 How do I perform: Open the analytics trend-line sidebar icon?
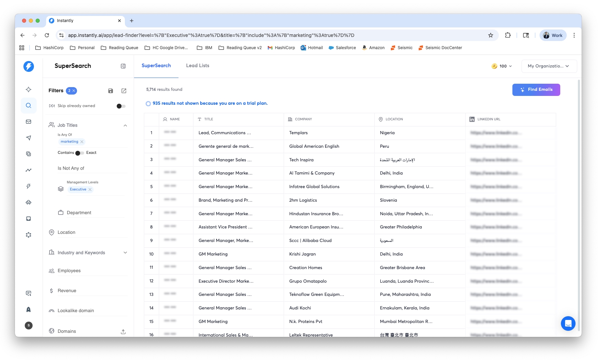tap(29, 170)
